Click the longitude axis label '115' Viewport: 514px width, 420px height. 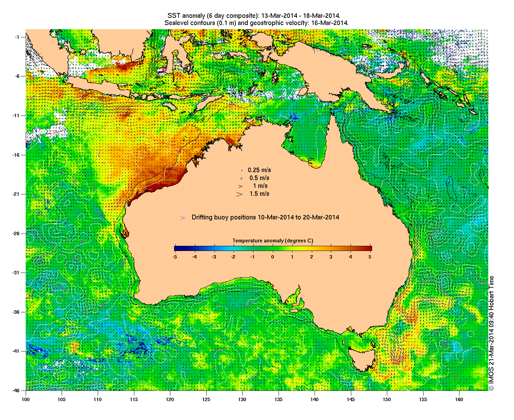(134, 399)
